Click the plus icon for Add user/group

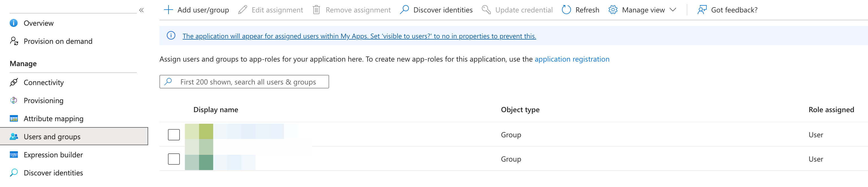tap(168, 10)
